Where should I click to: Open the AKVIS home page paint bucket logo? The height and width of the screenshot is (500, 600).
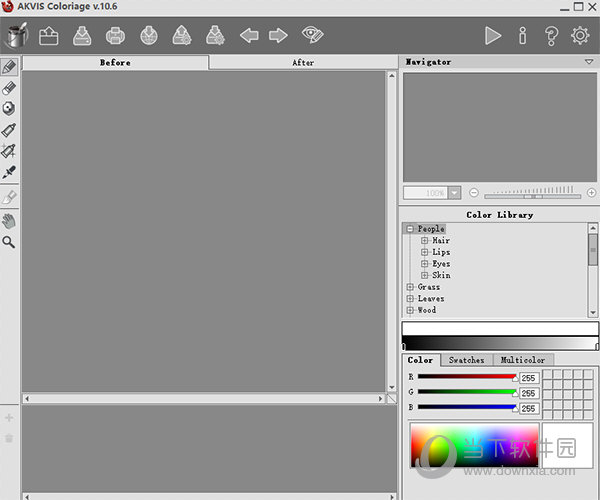17,35
